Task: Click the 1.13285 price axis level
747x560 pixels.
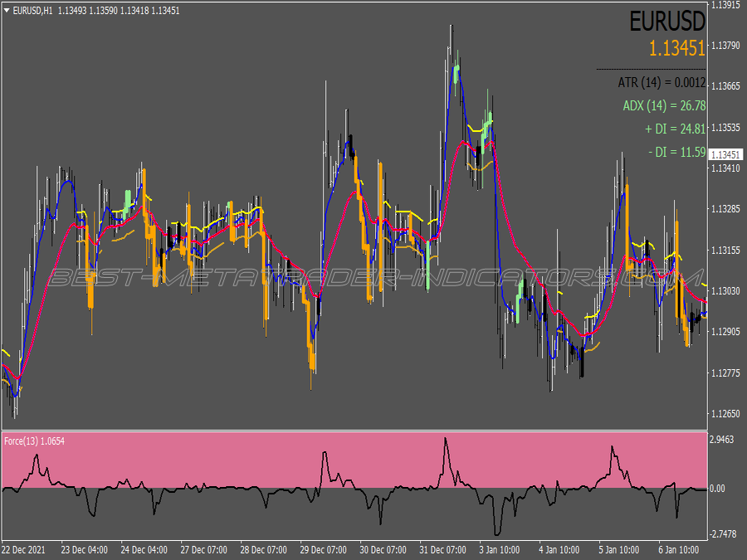Action: [x=725, y=209]
